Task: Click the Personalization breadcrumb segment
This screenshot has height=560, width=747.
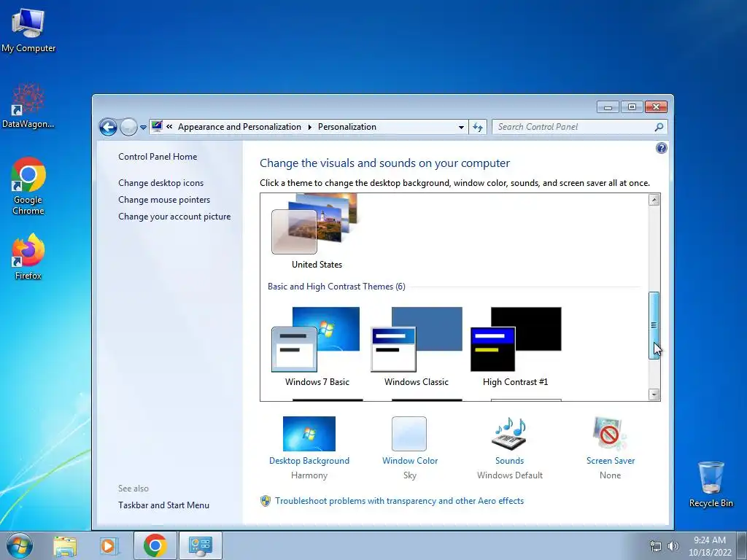Action: (x=347, y=127)
